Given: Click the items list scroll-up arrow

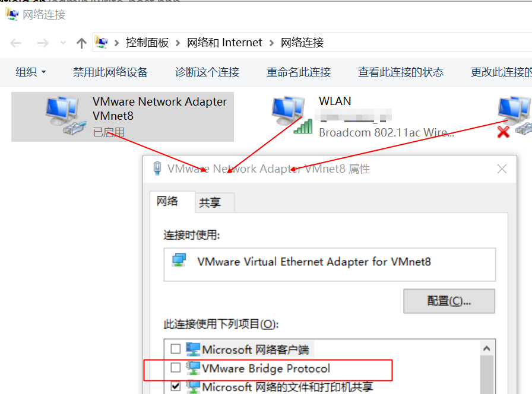Looking at the screenshot, I should [487, 348].
